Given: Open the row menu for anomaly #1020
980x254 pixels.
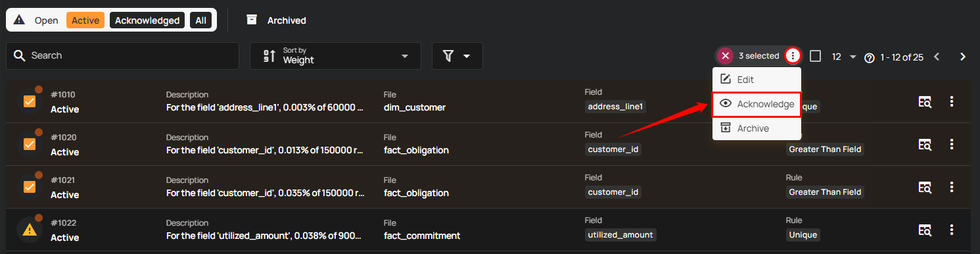Looking at the screenshot, I should [x=952, y=145].
